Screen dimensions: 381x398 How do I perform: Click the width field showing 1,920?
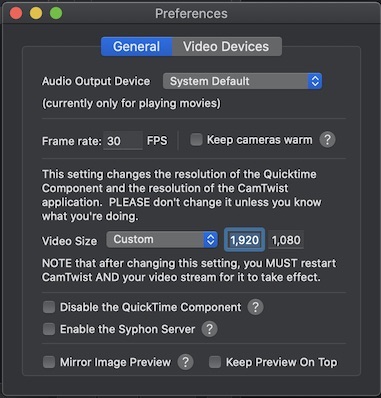click(244, 240)
